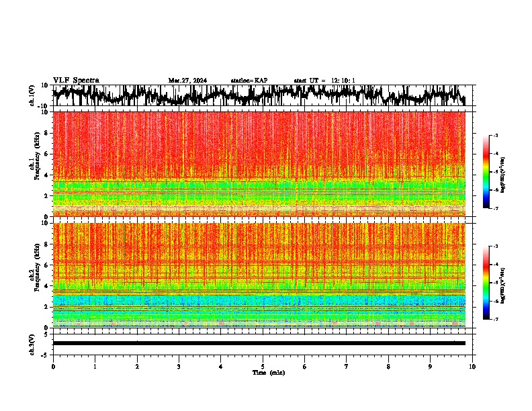Click the "-7" label on the ch.2 colorbar
The height and width of the screenshot is (411, 532).
pos(495,319)
